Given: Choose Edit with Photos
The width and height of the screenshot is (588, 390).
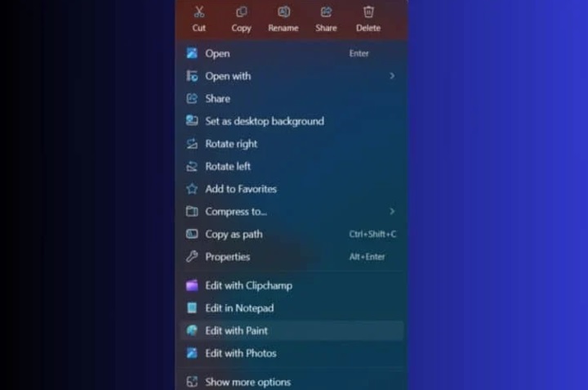Looking at the screenshot, I should tap(240, 353).
